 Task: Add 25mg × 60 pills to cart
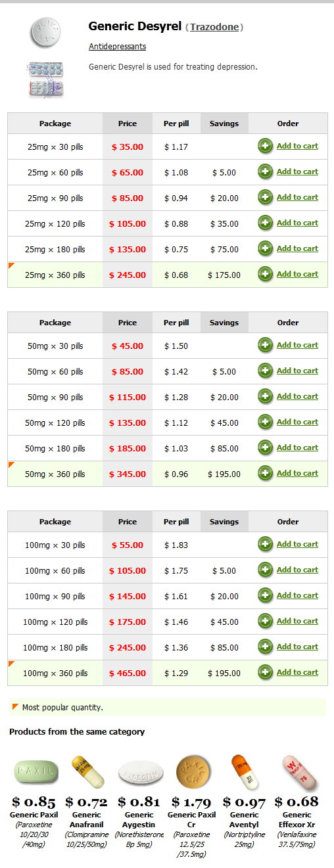[x=297, y=171]
